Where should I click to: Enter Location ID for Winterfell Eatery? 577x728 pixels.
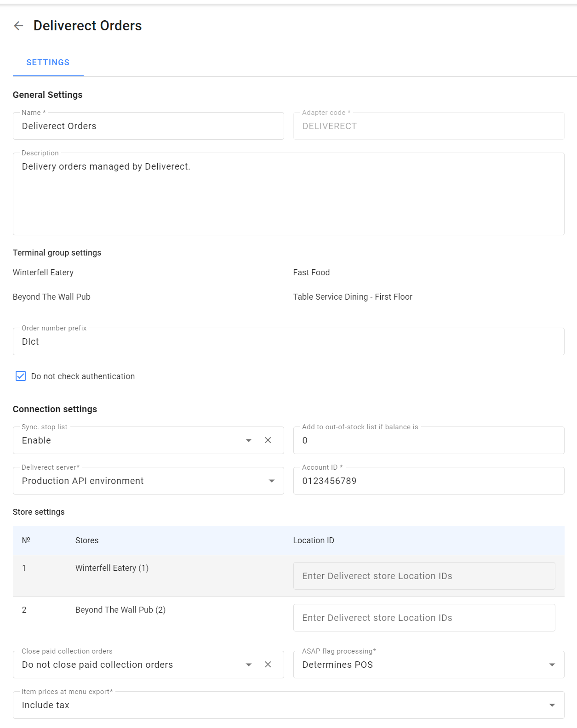(424, 576)
